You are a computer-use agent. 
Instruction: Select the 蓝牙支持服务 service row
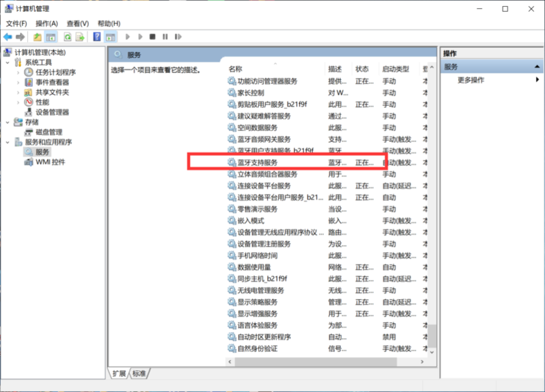(x=257, y=163)
